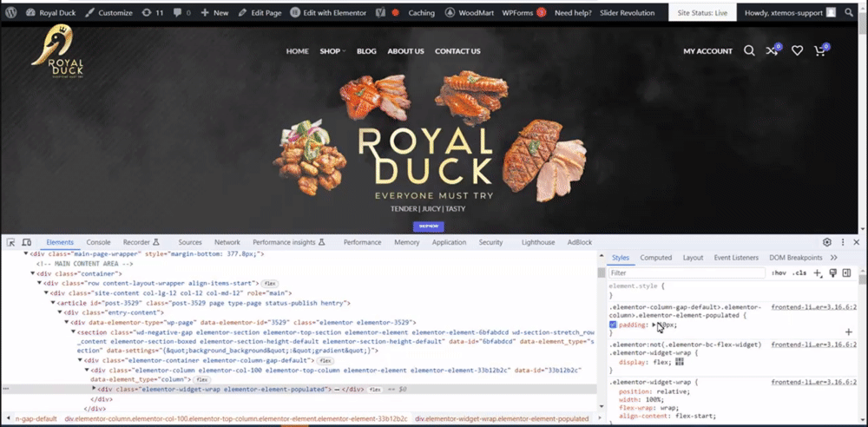
Task: Click the styles Filter input field
Action: click(x=687, y=273)
